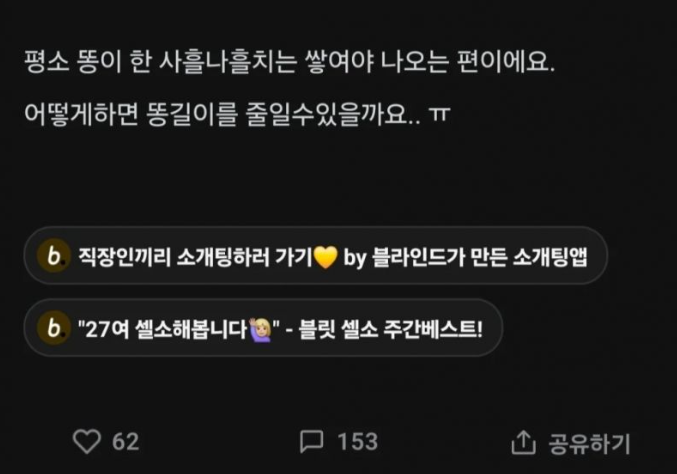Viewport: 677px width, 474px height.
Task: Select the "블릿 셀소 주간베스트!" text
Action: click(x=390, y=329)
